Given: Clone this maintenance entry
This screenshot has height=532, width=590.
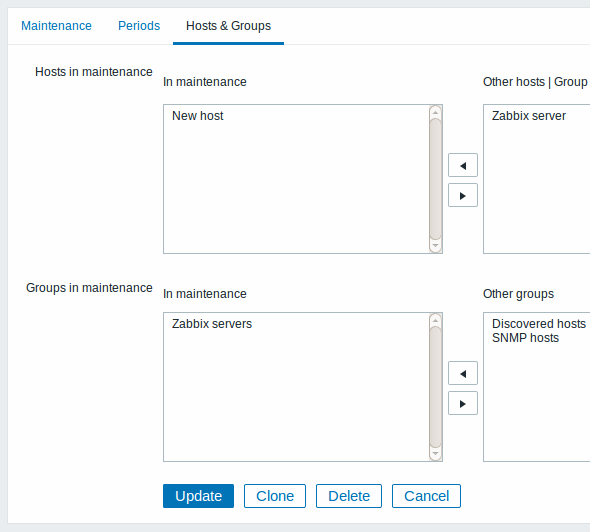Looking at the screenshot, I should tap(275, 496).
